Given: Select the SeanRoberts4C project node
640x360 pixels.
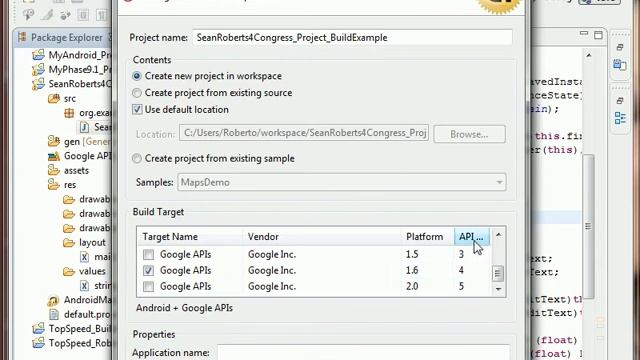Looking at the screenshot, I should pos(79,84).
